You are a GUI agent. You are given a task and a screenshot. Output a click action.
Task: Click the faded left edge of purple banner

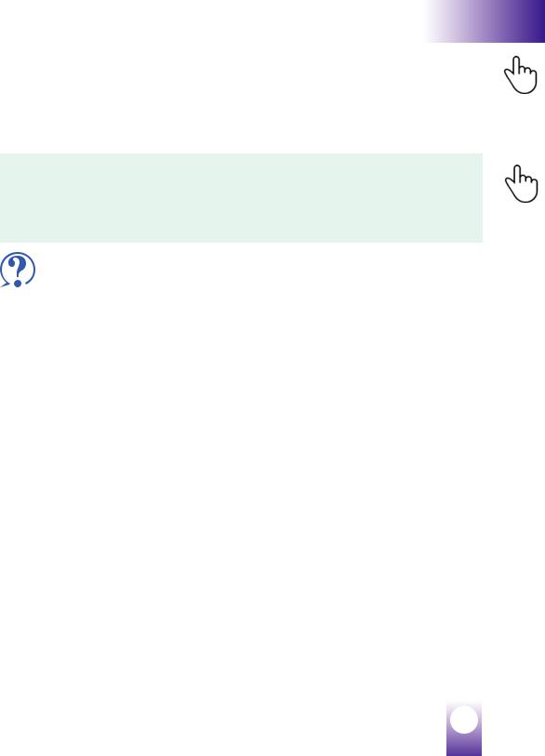pos(434,21)
